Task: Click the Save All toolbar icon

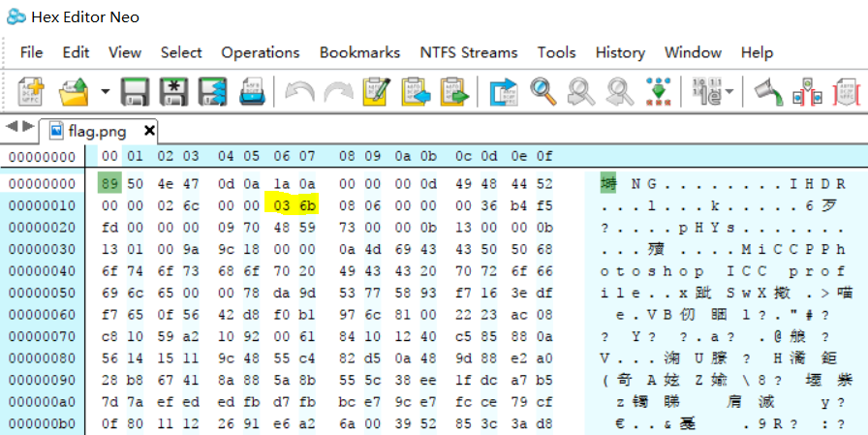Action: (x=212, y=91)
